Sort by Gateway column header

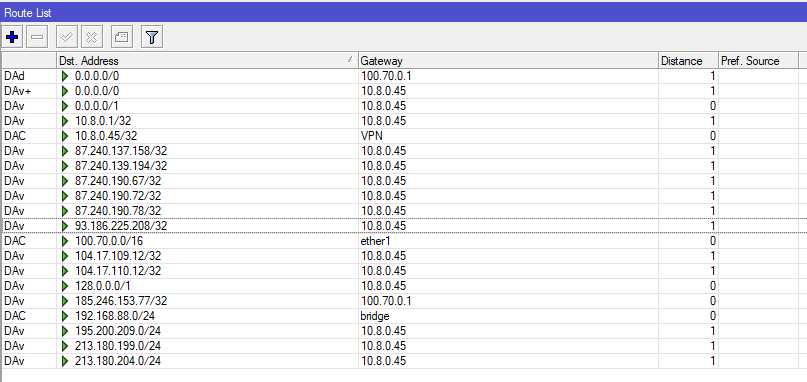[508, 61]
